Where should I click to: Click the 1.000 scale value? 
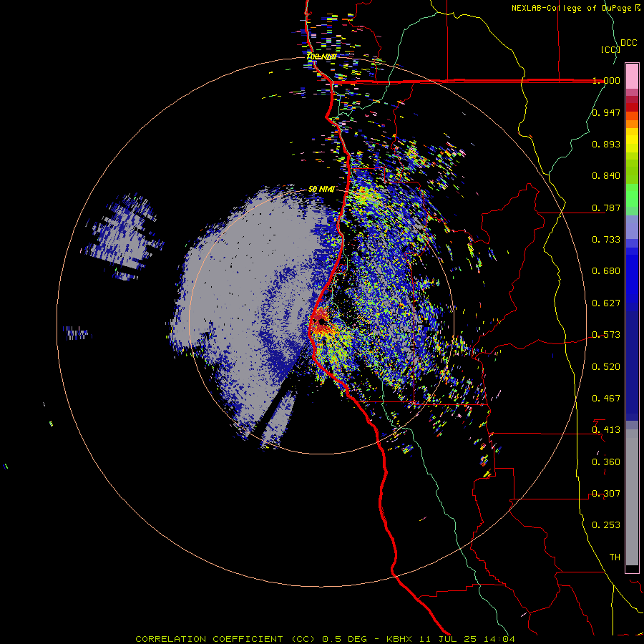tap(606, 80)
